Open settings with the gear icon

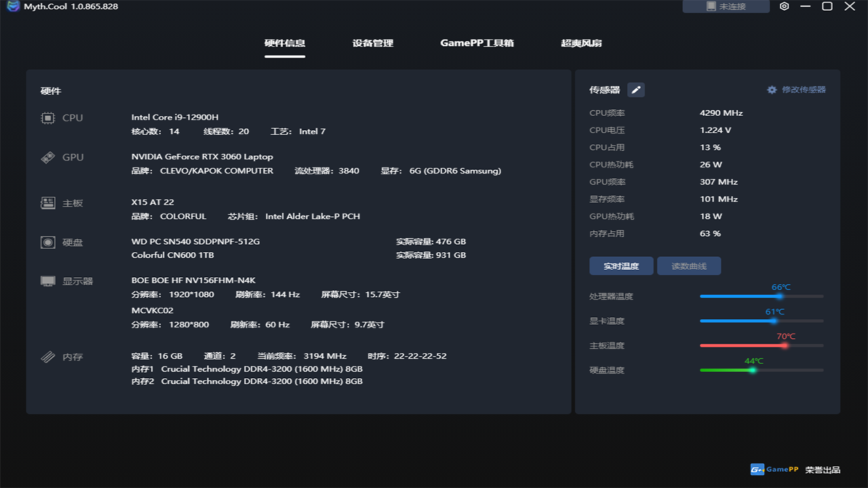pyautogui.click(x=784, y=6)
